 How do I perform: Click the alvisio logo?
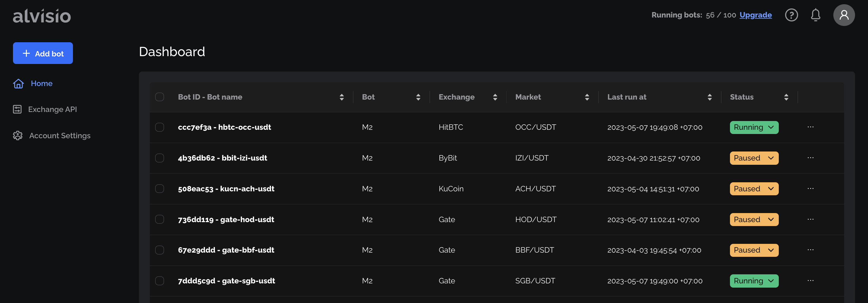[42, 16]
